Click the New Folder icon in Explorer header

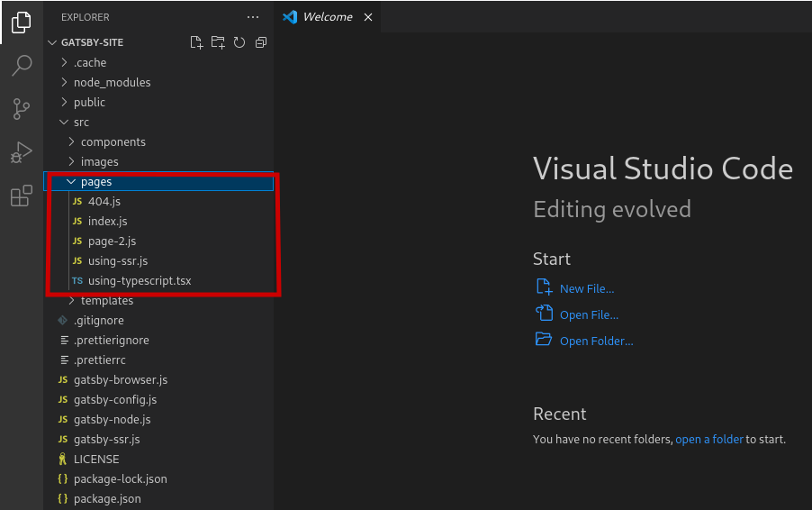click(x=218, y=42)
